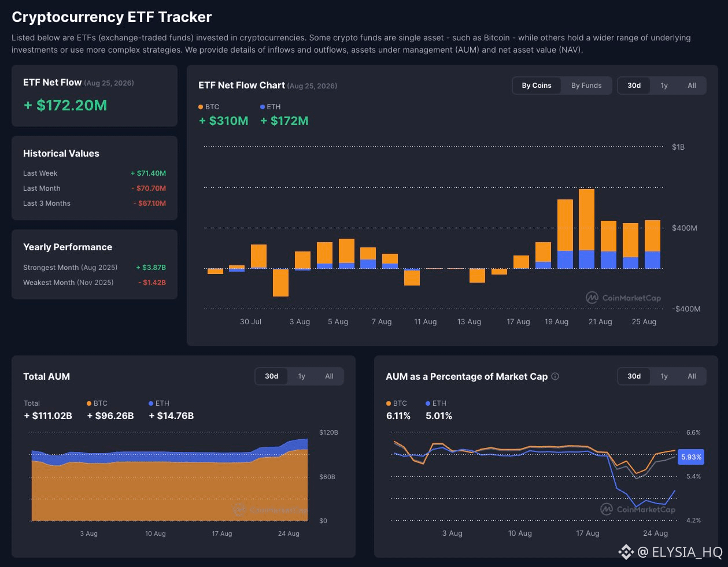Select 1y range in AUM Percentage panel
Image resolution: width=728 pixels, height=567 pixels.
[664, 376]
